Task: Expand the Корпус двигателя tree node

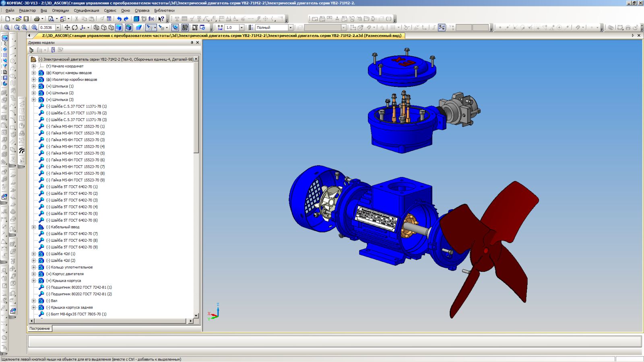Action: pyautogui.click(x=34, y=274)
